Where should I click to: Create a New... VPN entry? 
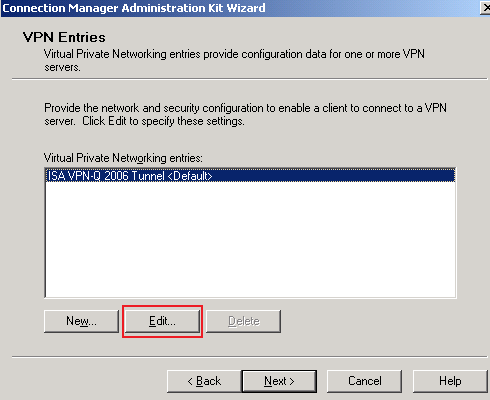coord(81,321)
